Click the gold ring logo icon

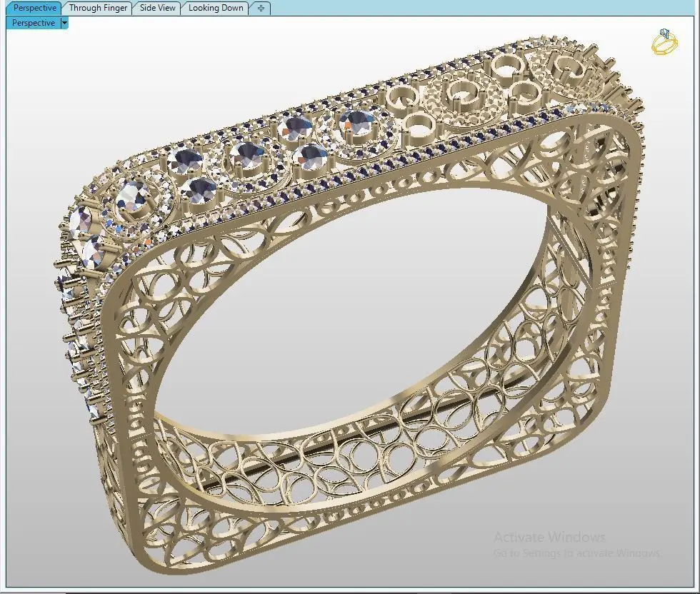tap(665, 41)
